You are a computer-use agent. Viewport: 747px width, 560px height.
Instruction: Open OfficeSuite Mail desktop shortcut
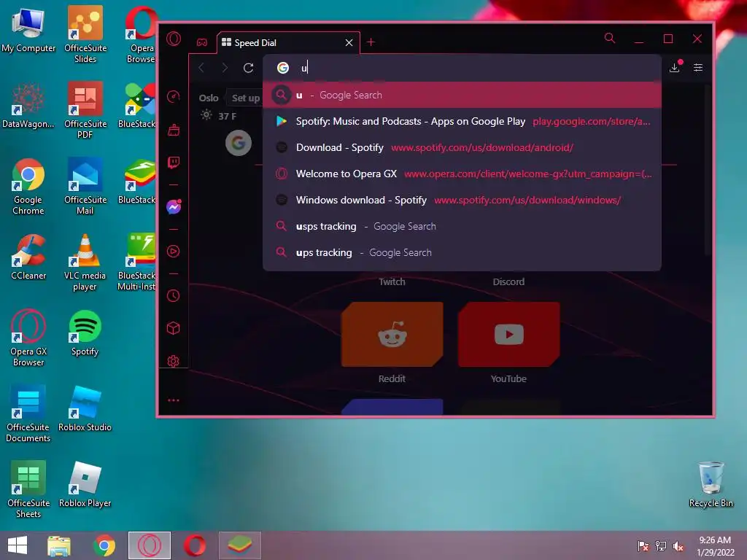coord(85,187)
